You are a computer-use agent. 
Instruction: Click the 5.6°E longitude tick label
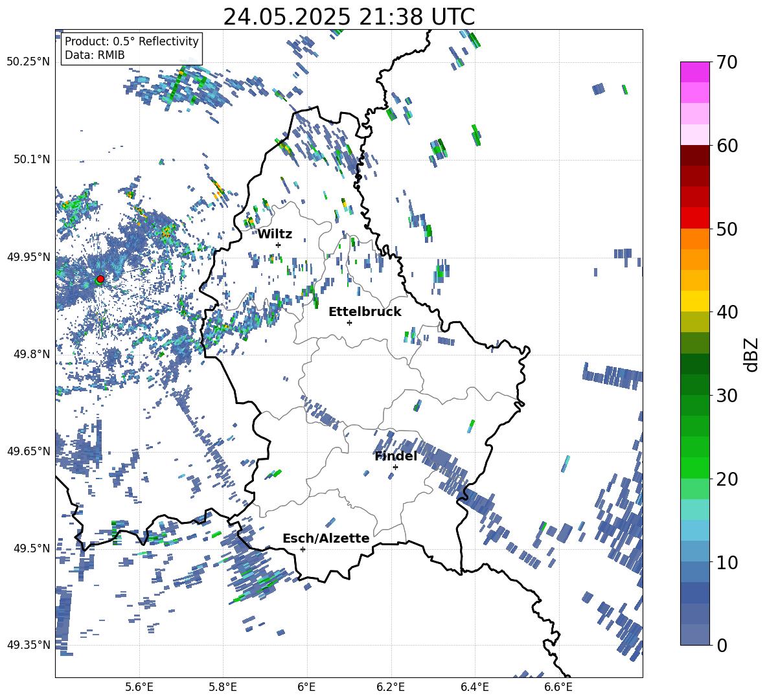(139, 687)
